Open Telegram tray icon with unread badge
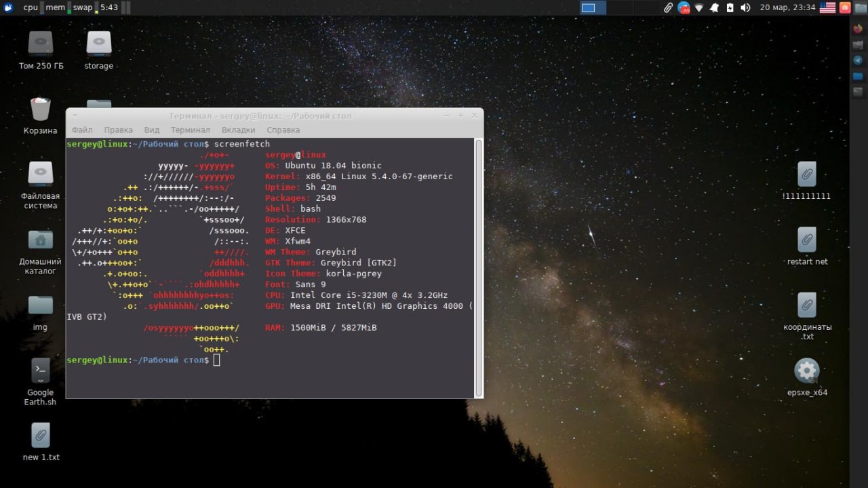This screenshot has height=488, width=868. [x=684, y=8]
